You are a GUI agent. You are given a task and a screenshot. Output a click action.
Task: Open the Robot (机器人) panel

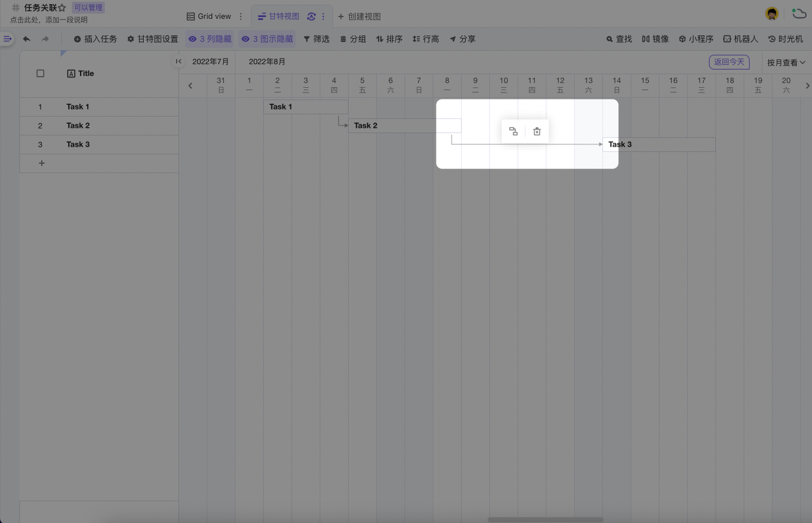pyautogui.click(x=740, y=39)
